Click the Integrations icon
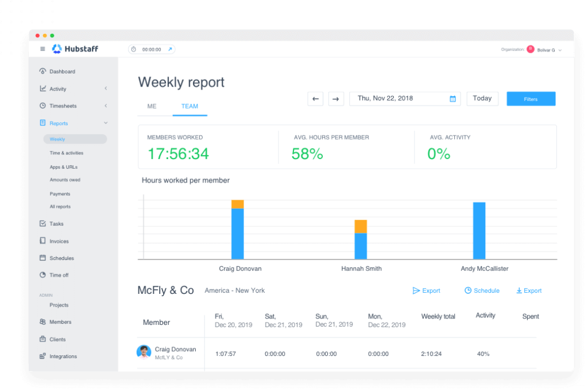 42,356
